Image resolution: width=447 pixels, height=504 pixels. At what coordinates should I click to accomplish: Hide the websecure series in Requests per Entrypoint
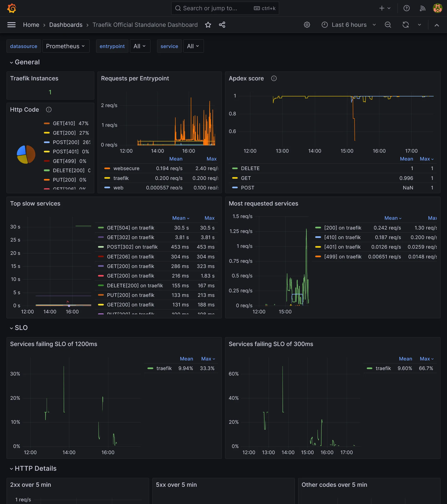click(x=126, y=168)
